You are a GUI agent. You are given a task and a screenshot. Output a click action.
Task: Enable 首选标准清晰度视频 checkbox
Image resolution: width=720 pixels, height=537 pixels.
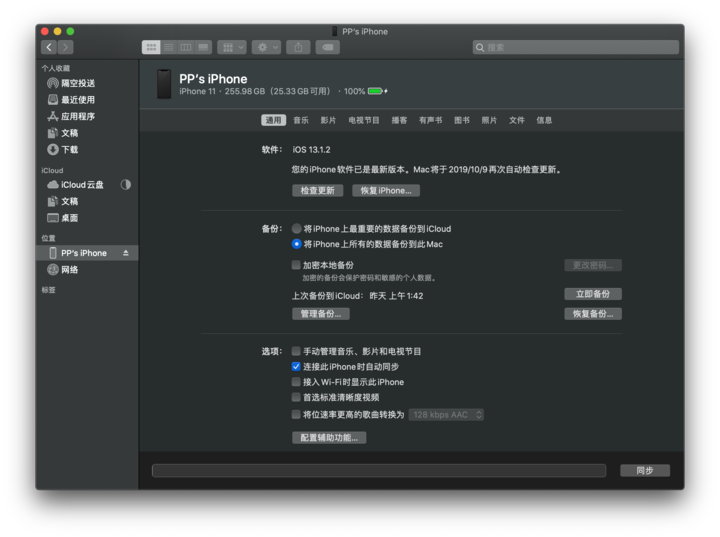tap(296, 397)
